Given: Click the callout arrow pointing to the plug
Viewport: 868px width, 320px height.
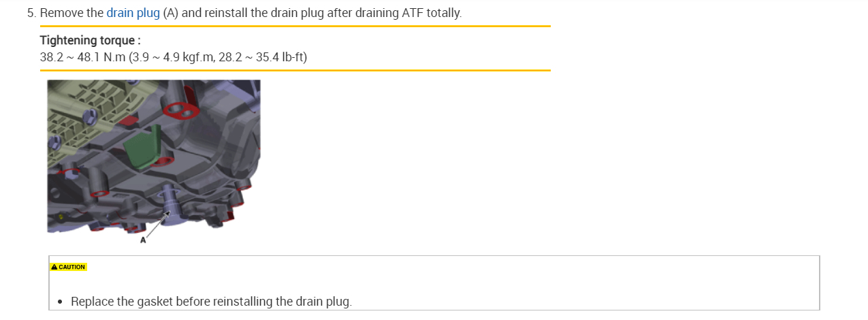Looking at the screenshot, I should point(156,225).
